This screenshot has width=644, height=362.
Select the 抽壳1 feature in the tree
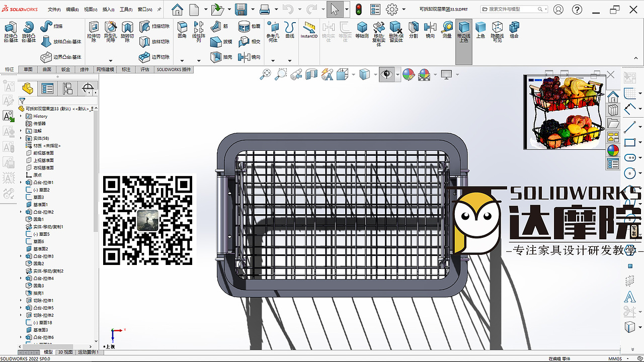[35, 293]
